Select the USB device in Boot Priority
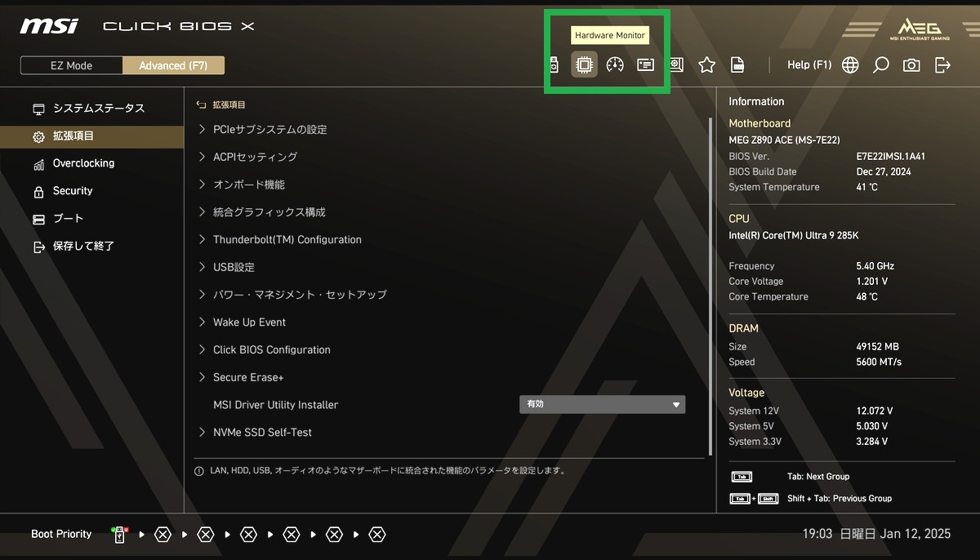This screenshot has width=980, height=560. pyautogui.click(x=119, y=535)
